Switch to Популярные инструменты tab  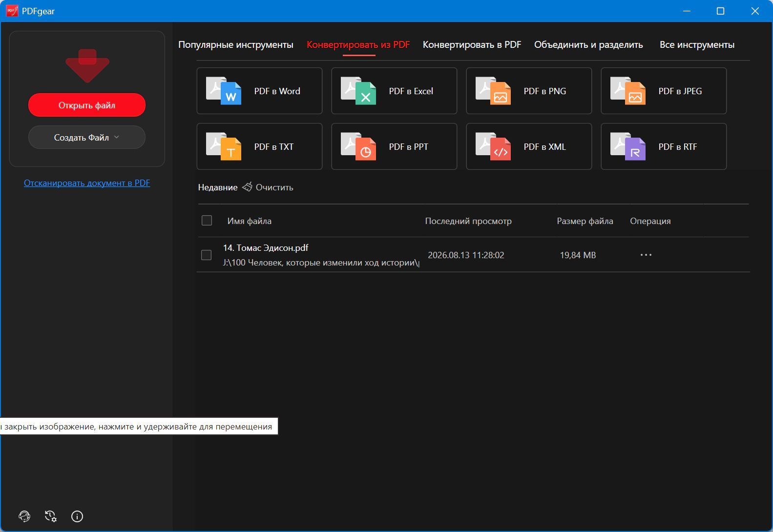(236, 44)
